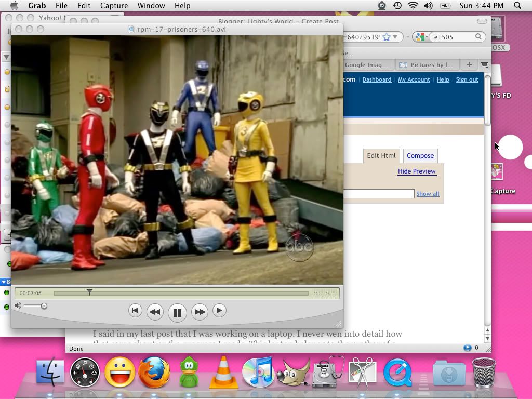The height and width of the screenshot is (399, 532).
Task: Click the Firefox vertical scrollbar thumb
Action: coord(487,101)
